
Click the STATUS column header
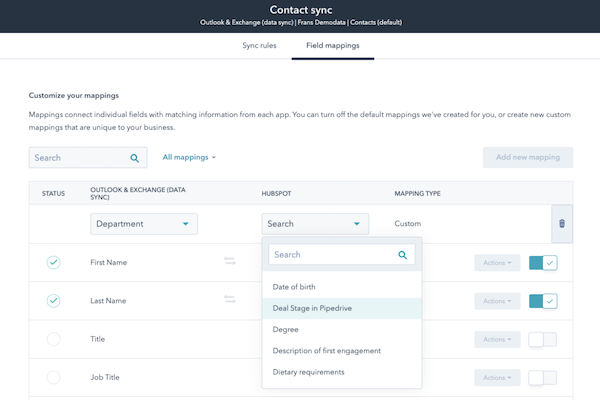click(x=53, y=194)
